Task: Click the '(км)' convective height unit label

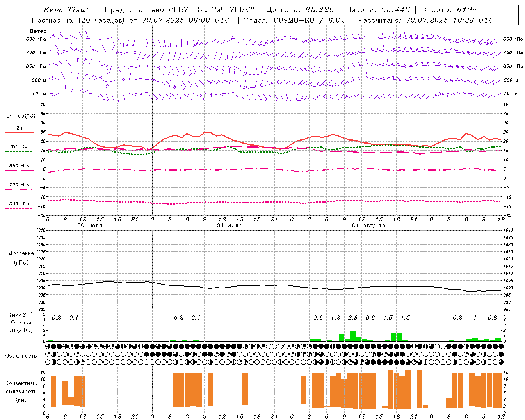Action: (21, 399)
